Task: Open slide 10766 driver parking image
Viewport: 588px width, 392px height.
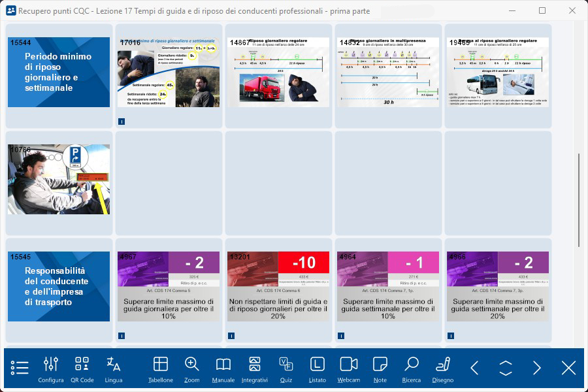Action: (x=59, y=179)
